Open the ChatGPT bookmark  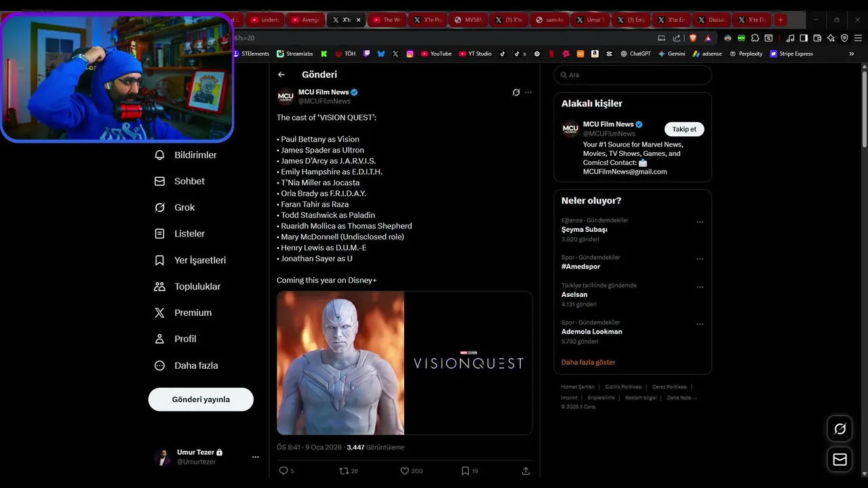tap(635, 54)
